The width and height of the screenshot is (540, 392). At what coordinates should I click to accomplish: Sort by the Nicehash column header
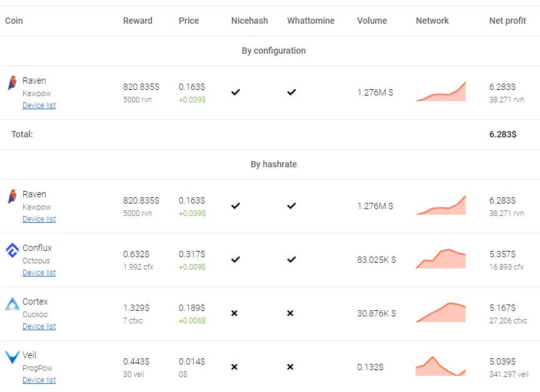pyautogui.click(x=249, y=21)
